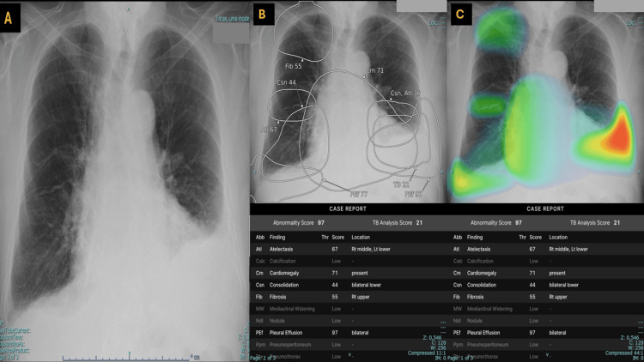
Task: Select the Pleural Effusion row in panel B report
Action: [x=349, y=333]
